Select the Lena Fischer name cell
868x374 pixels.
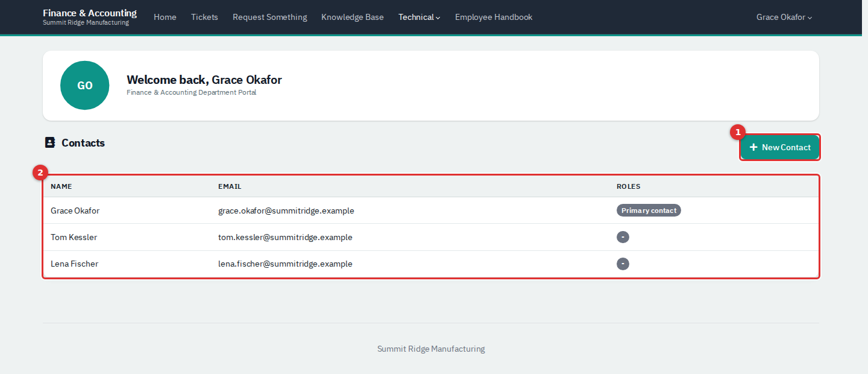(74, 264)
